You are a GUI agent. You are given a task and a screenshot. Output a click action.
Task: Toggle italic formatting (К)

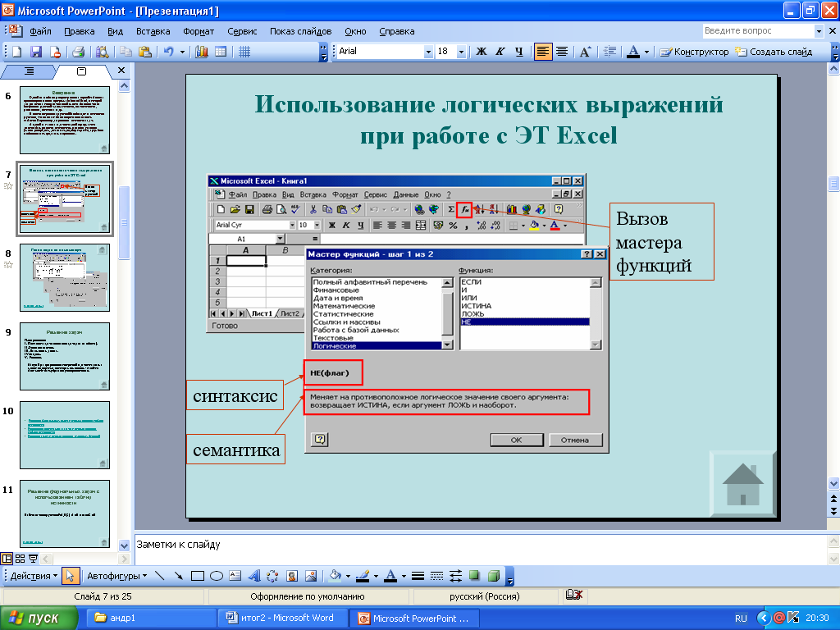click(x=500, y=52)
